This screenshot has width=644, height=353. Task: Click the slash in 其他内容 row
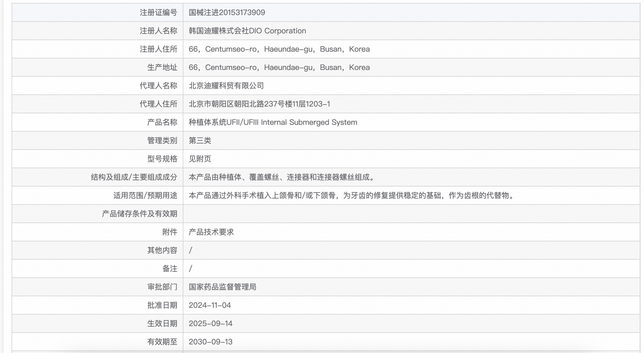coord(191,250)
